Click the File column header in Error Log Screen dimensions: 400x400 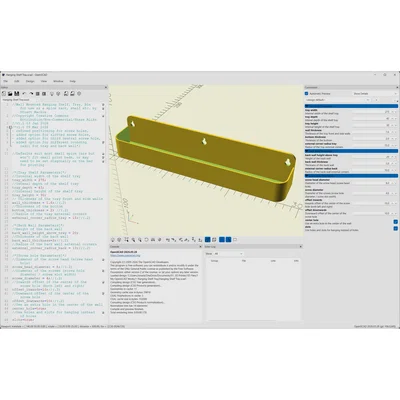click(244, 261)
